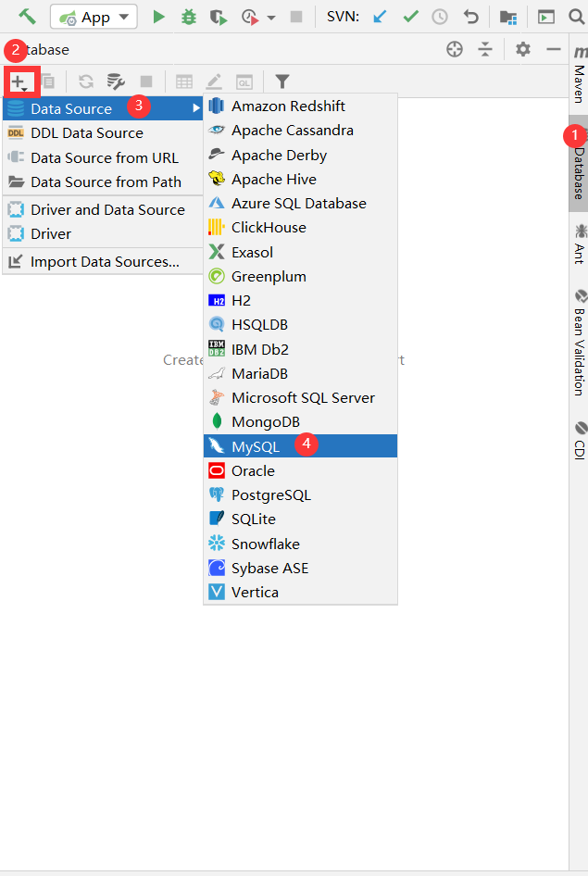Update project from SVN blue arrow

click(x=380, y=17)
